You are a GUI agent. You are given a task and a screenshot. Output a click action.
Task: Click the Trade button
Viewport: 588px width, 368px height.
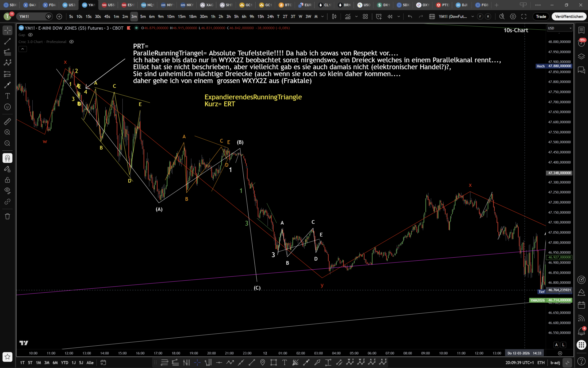[x=541, y=16]
